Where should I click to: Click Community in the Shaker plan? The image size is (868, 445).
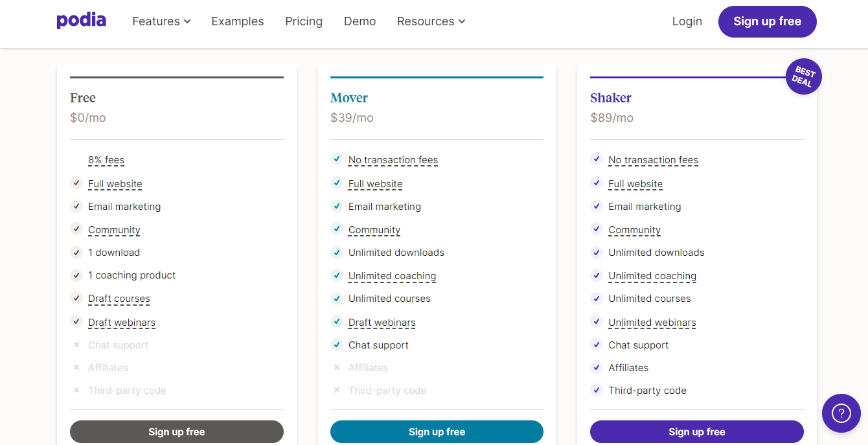click(635, 230)
